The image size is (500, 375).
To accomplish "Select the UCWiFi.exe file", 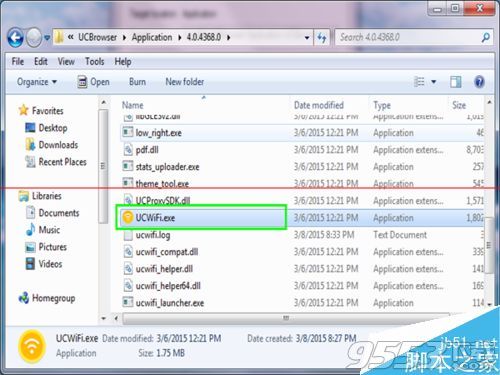I will [x=201, y=218].
